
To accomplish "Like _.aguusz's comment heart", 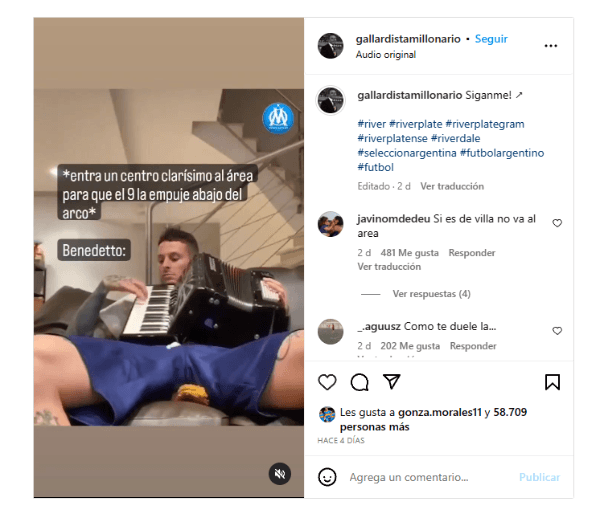I will pos(557,331).
